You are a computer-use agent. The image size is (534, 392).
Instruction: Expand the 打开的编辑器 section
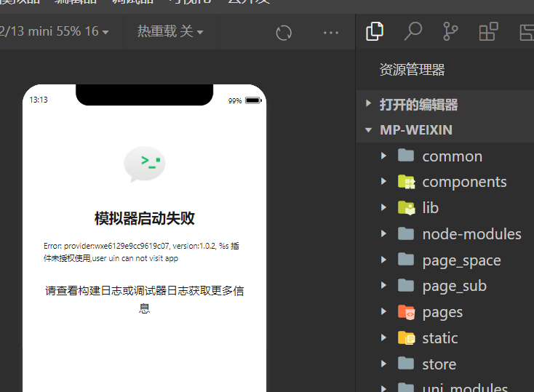click(x=368, y=103)
